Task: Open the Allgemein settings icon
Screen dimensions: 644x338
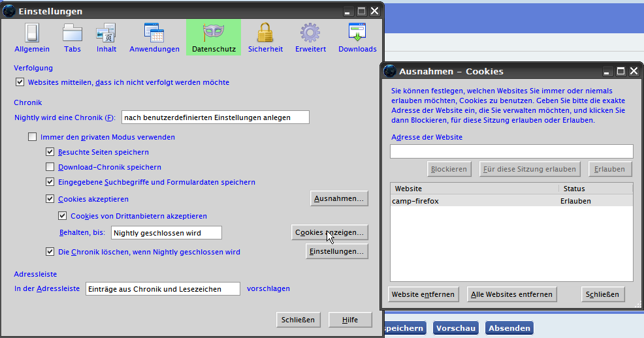Action: [31, 33]
